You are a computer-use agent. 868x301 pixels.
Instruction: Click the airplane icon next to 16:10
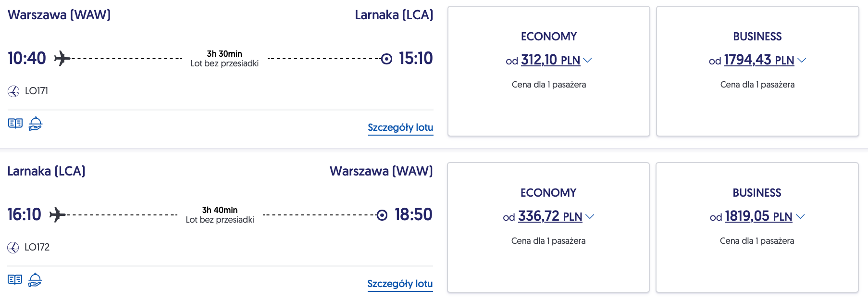tap(57, 215)
